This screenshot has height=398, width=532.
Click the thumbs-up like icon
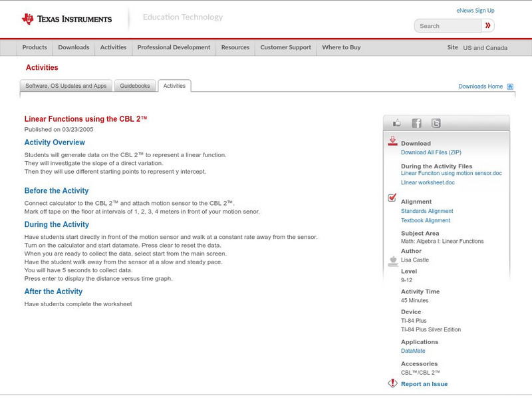coord(396,123)
